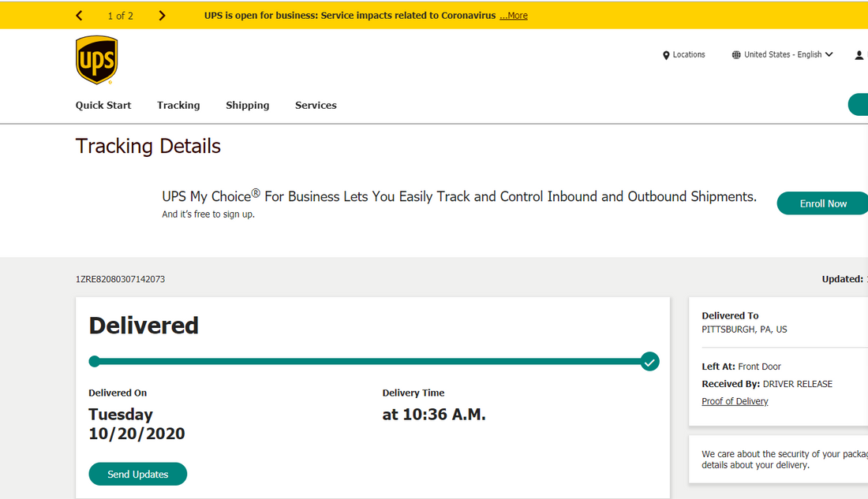Open Locations finder

(683, 54)
